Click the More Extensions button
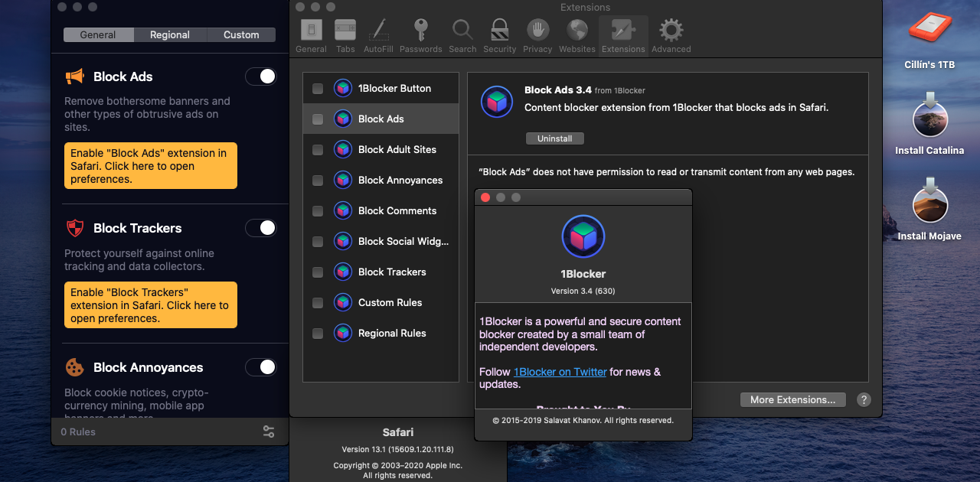This screenshot has width=980, height=482. click(x=792, y=399)
